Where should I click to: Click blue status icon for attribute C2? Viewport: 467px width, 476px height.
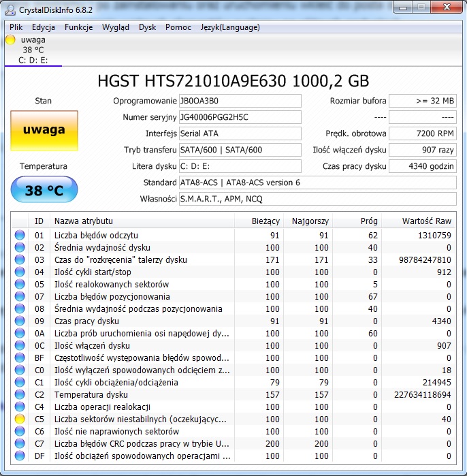(x=20, y=394)
